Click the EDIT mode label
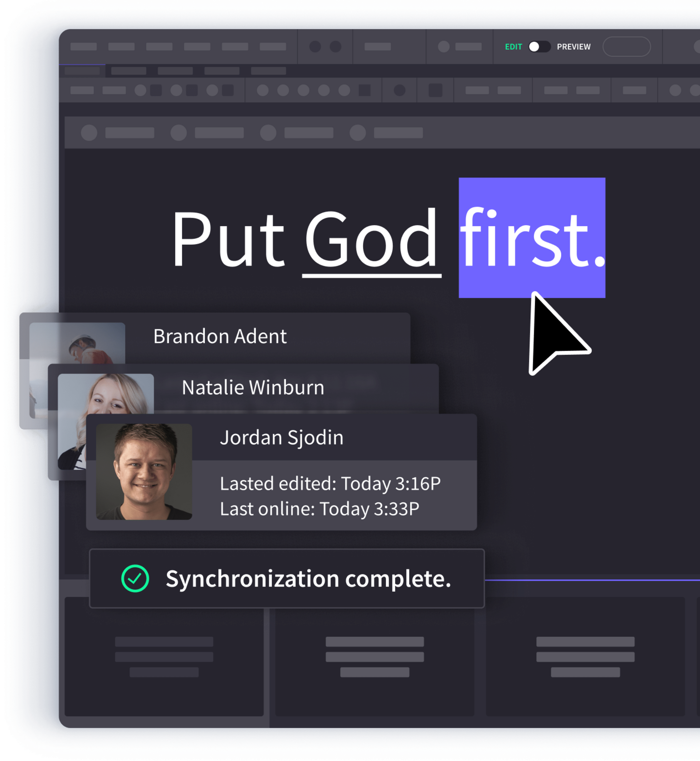The height and width of the screenshot is (761, 700). click(513, 46)
